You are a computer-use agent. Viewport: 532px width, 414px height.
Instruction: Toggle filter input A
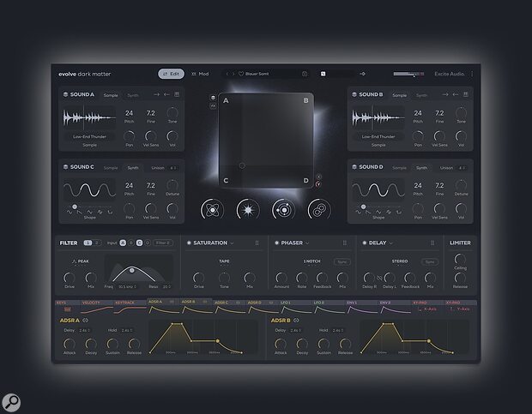[123, 243]
